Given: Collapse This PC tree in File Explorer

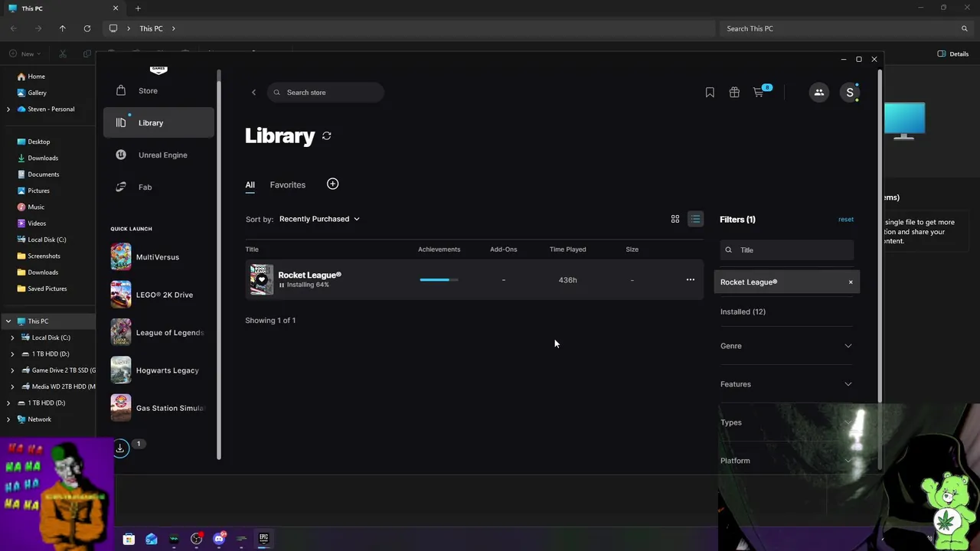Looking at the screenshot, I should (8, 321).
